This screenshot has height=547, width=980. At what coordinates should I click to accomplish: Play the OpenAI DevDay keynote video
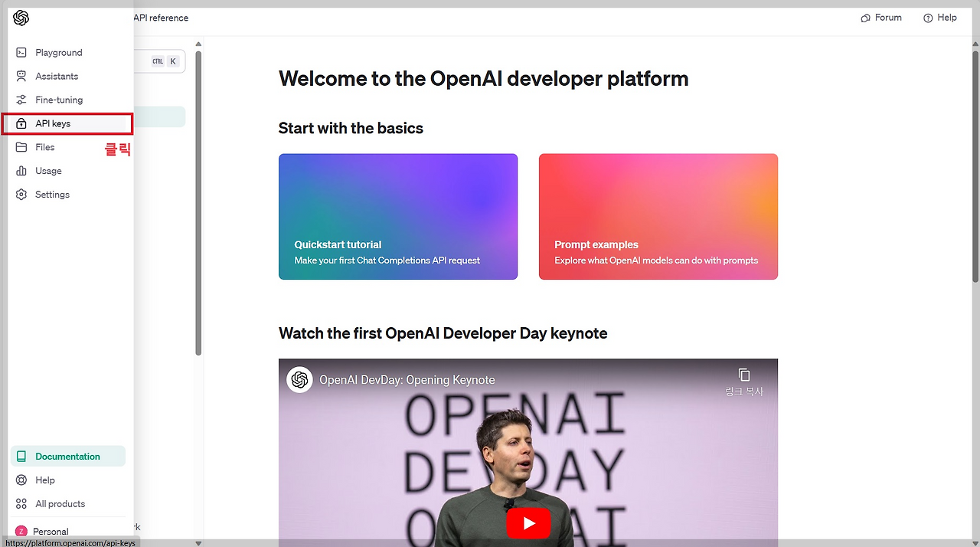click(x=528, y=523)
